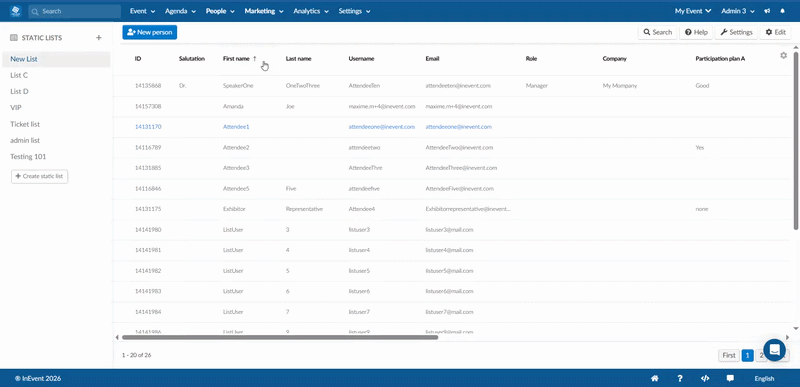Add list with Static Lists plus icon
This screenshot has width=800, height=387.
tap(99, 38)
